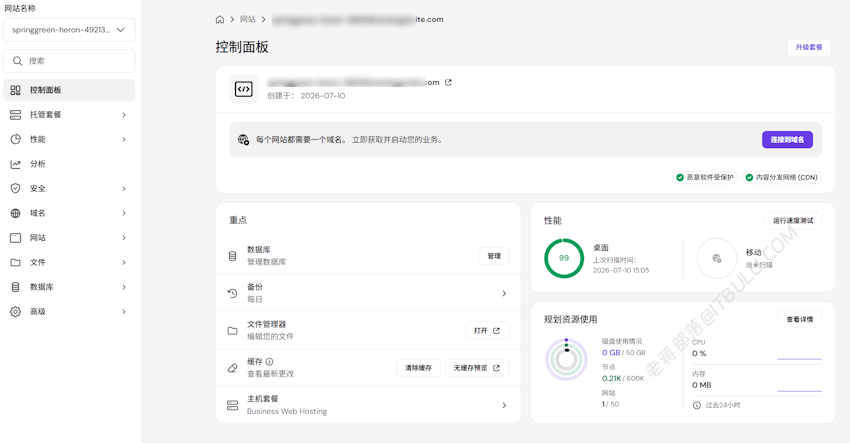Click the 移动 unscanned gauge icon
The width and height of the screenshot is (850, 443).
click(x=717, y=259)
